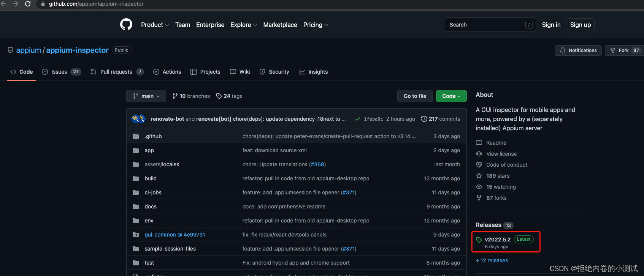Open the main branch selector dropdown
The height and width of the screenshot is (276, 644).
pyautogui.click(x=146, y=96)
